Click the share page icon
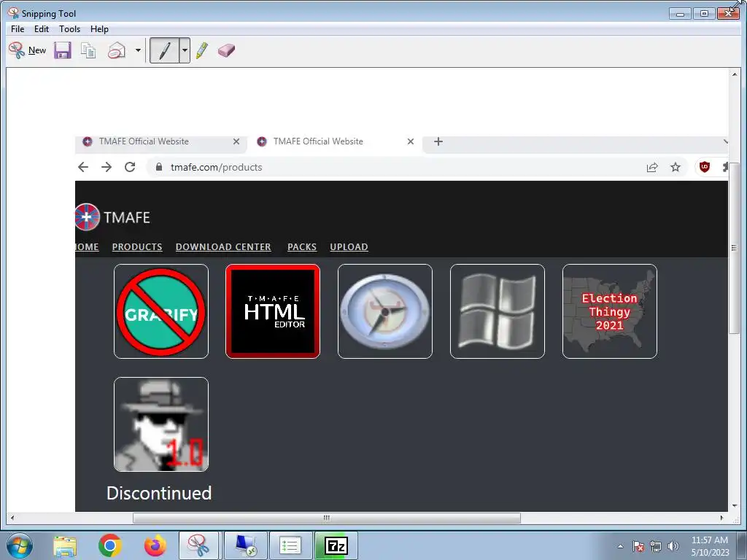747x560 pixels. 652,167
